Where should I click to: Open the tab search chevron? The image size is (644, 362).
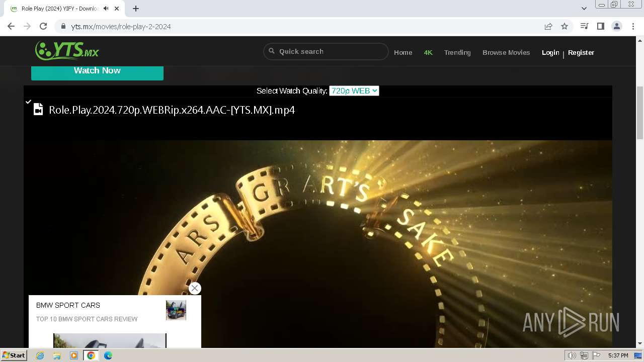(x=584, y=9)
